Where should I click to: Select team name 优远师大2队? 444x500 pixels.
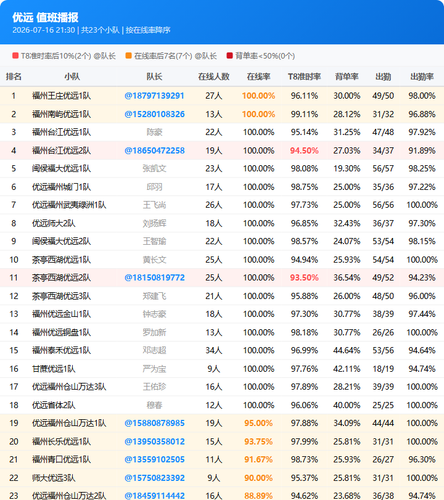tap(54, 223)
